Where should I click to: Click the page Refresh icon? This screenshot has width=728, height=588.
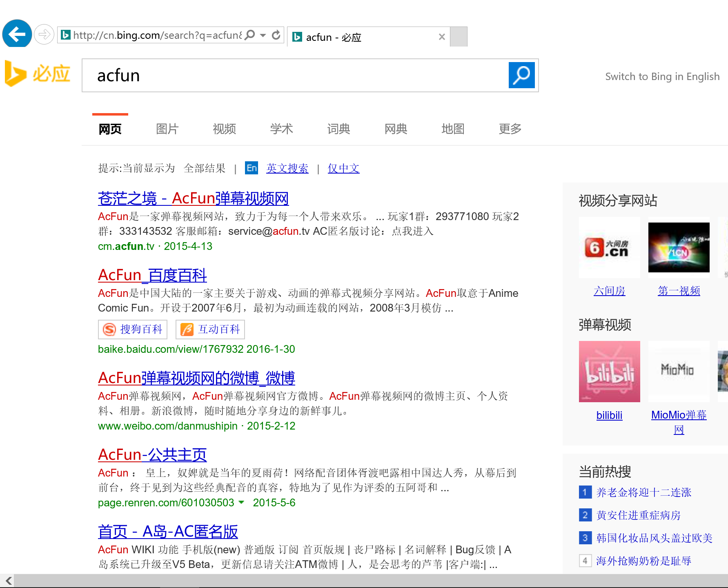[x=276, y=35]
